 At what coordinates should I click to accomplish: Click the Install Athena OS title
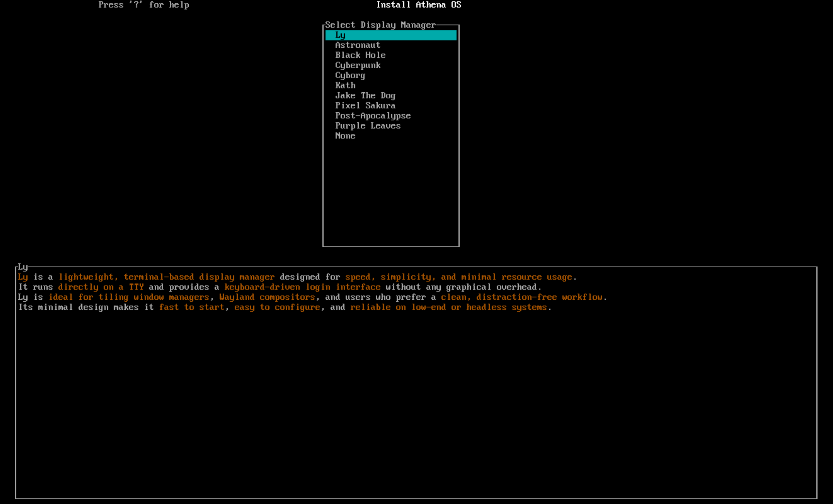[x=419, y=5]
